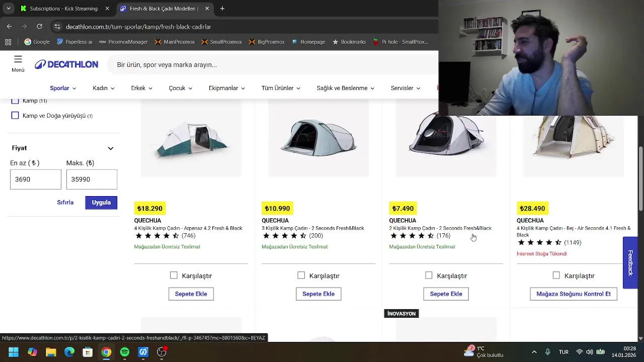Tick Karşılaştır for the 3 Kişilik 2 Seconds tent

(x=301, y=276)
